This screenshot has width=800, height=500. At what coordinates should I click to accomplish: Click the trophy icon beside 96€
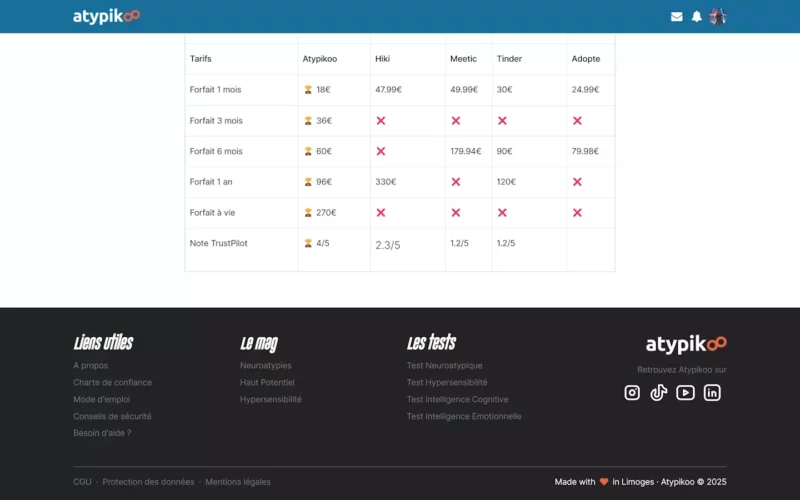[x=308, y=182]
